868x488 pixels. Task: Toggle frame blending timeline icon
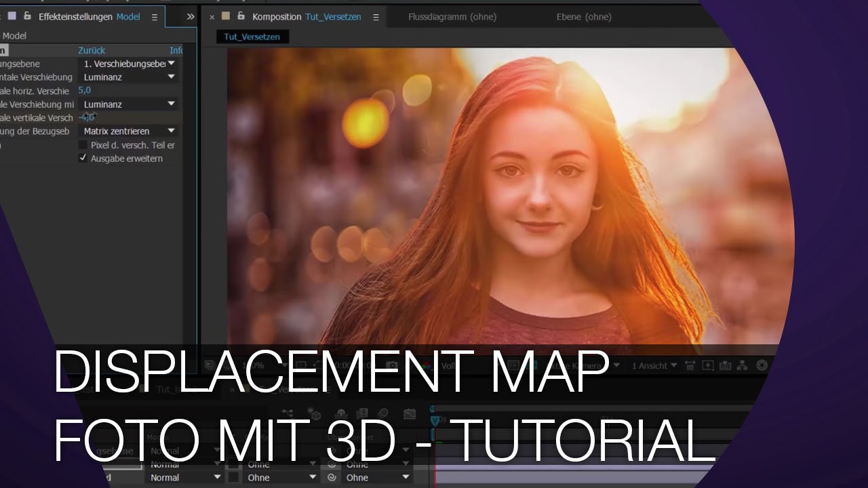(x=361, y=413)
